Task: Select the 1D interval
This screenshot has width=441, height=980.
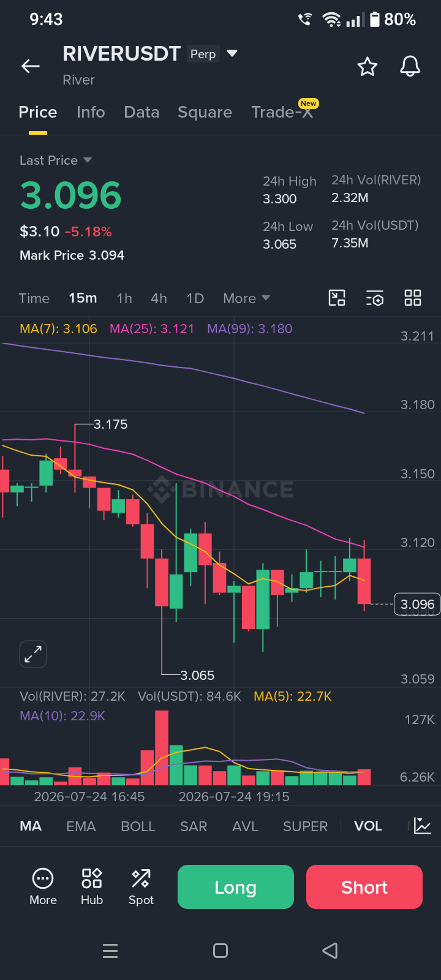Action: [195, 298]
